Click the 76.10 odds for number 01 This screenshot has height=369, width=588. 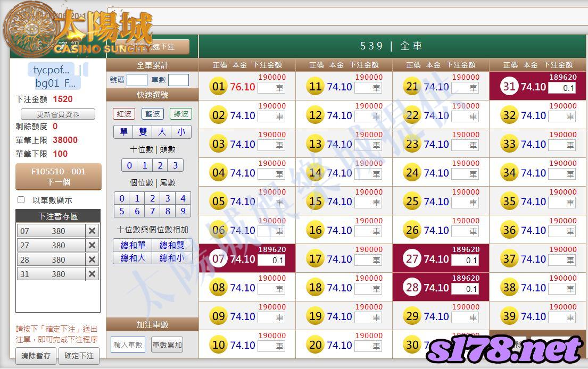[242, 87]
